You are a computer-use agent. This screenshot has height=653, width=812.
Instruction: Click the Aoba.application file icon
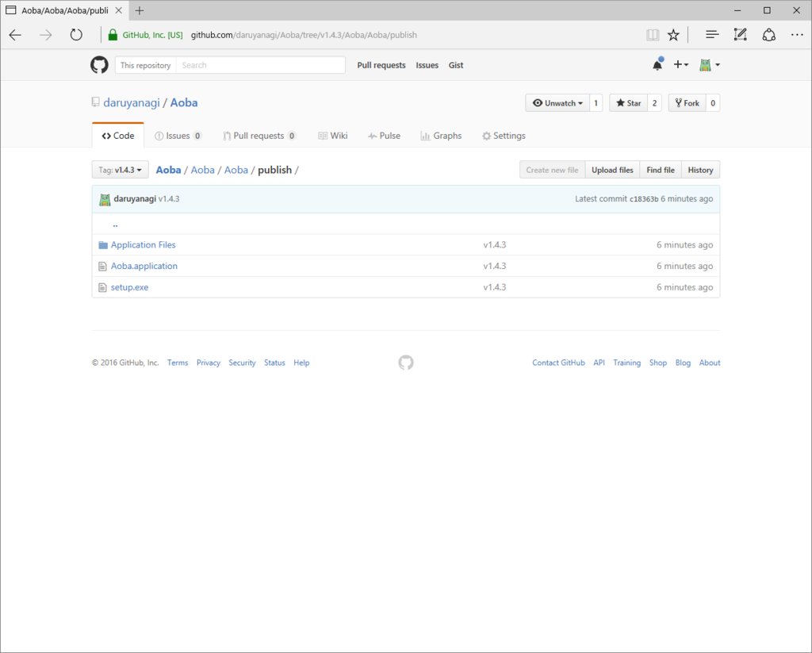tap(102, 267)
